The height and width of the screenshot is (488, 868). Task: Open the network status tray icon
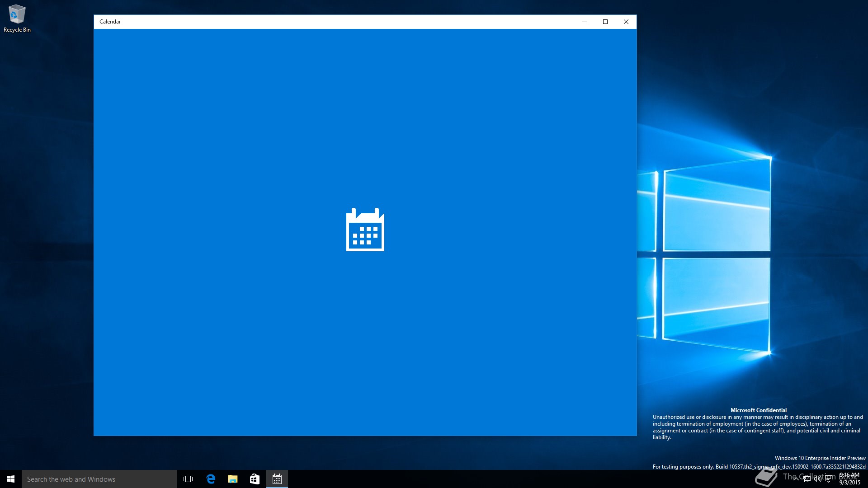(x=807, y=479)
